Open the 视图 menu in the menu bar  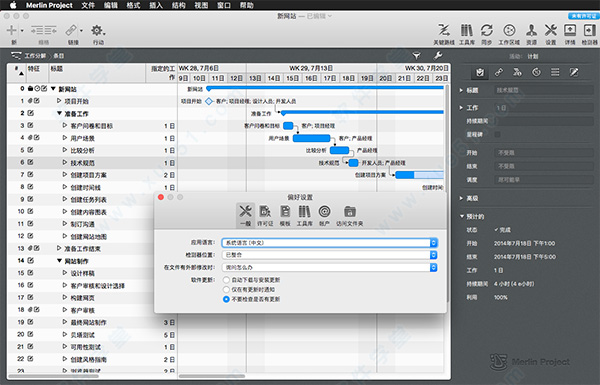click(x=201, y=5)
